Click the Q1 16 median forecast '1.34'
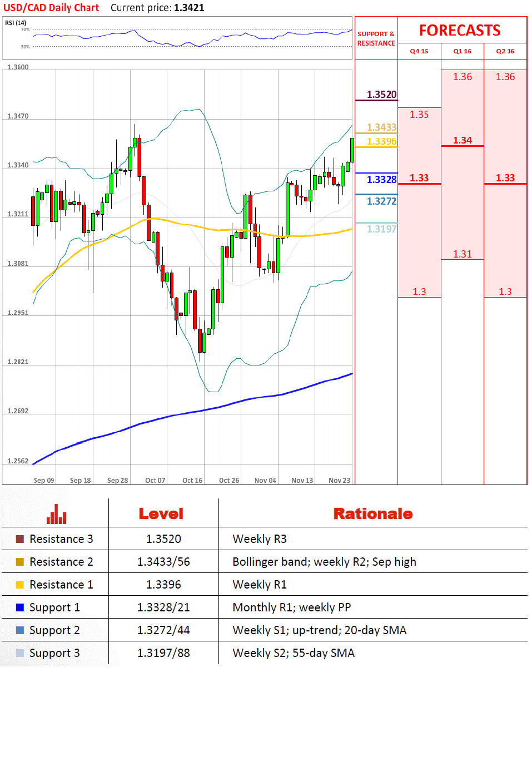Viewport: 532px width, 761px height. point(463,140)
